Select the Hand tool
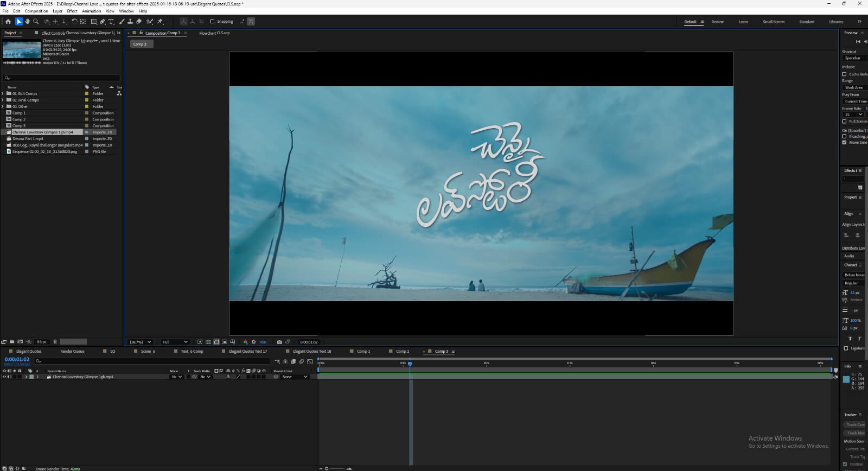 [x=27, y=22]
